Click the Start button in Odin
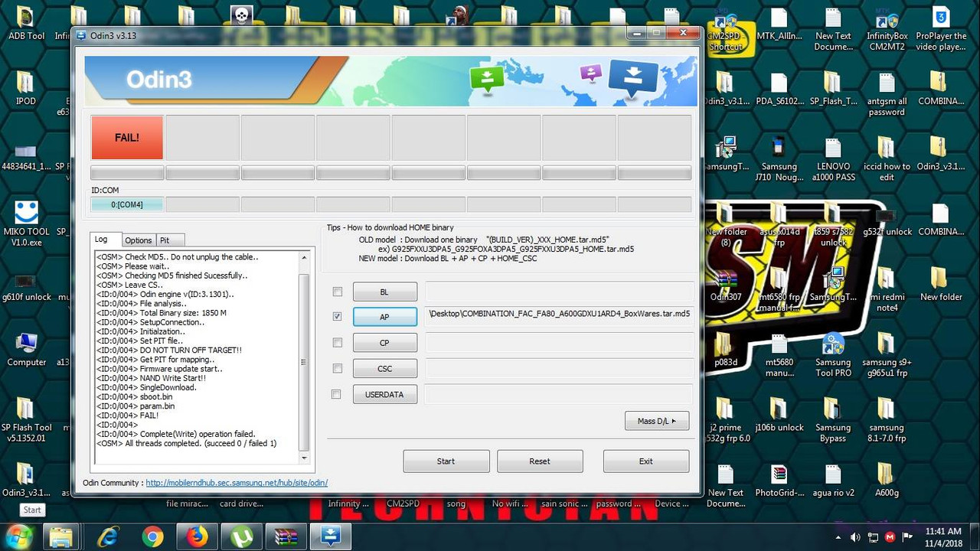980x551 pixels. click(446, 461)
